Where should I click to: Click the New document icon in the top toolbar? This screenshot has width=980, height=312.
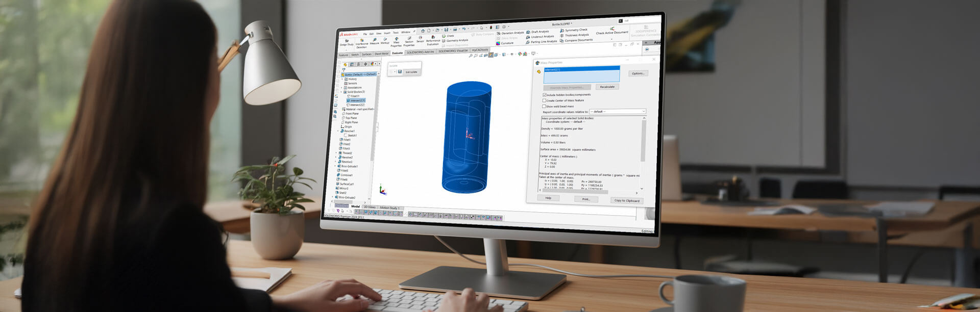(x=429, y=31)
